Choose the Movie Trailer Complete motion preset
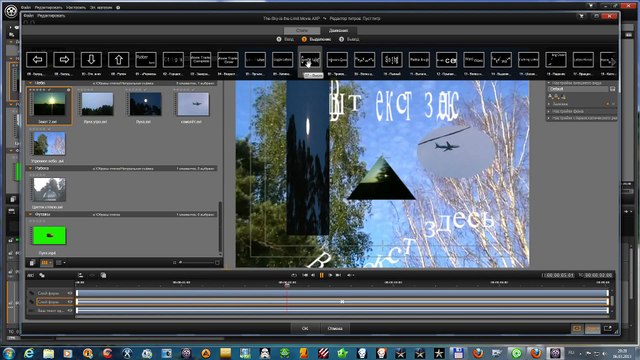Viewport: 640px width, 360px height. [200, 60]
